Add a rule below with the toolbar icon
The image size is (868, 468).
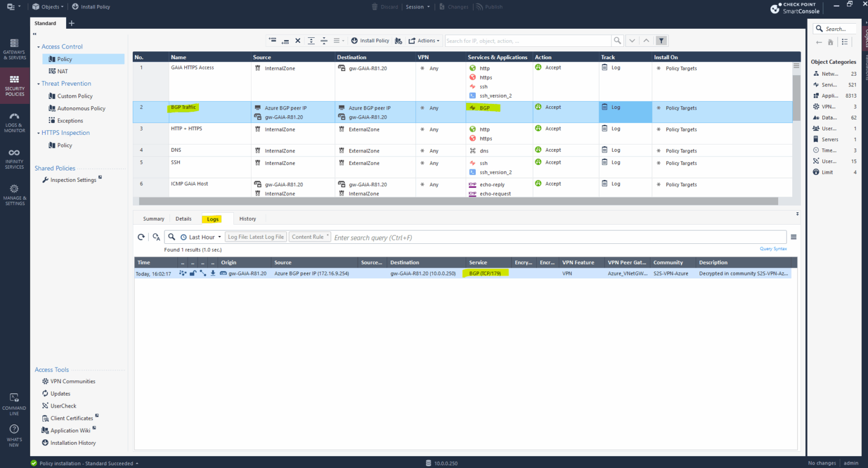(x=285, y=40)
